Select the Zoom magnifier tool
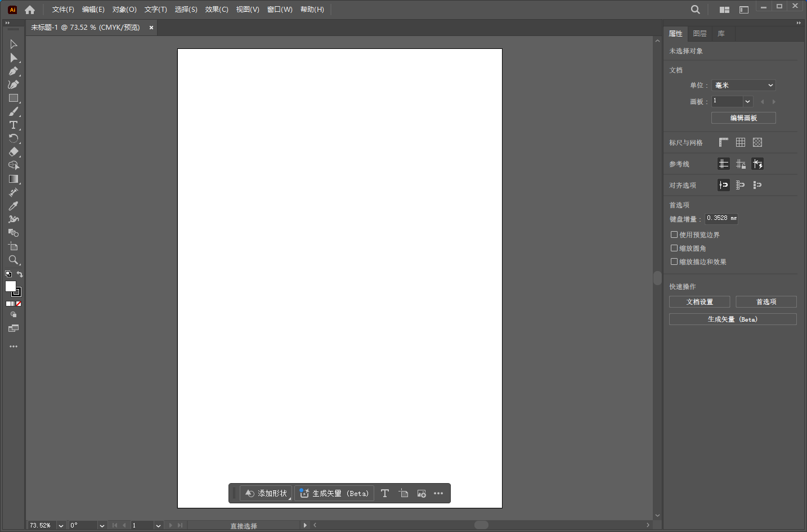 pos(14,260)
